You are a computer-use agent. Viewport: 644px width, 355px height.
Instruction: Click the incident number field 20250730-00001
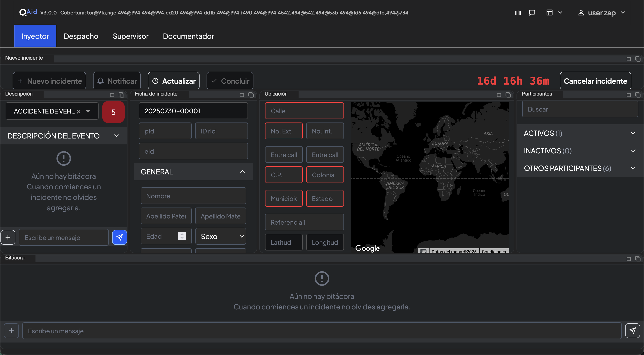coord(193,111)
